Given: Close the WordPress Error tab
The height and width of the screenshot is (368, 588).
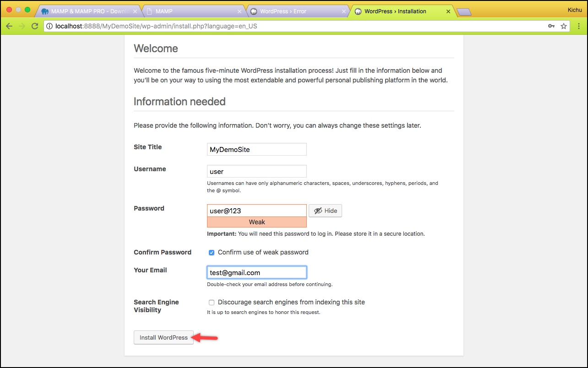Looking at the screenshot, I should point(343,11).
